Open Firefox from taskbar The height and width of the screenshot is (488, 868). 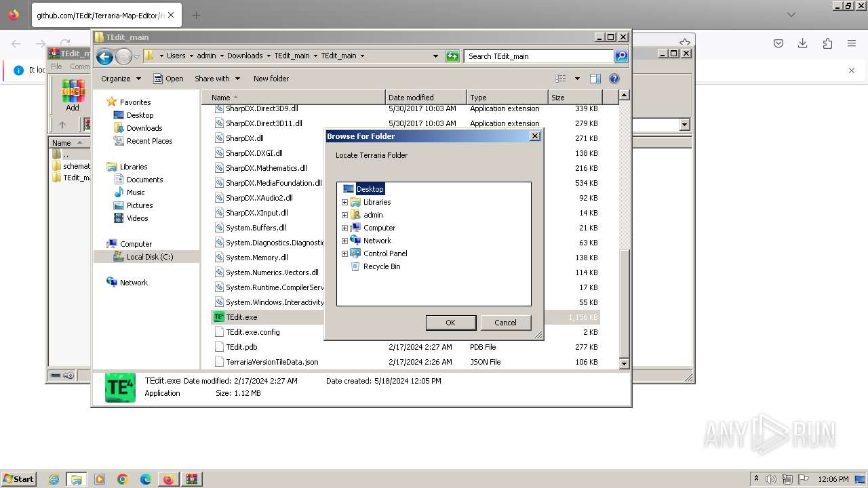click(168, 479)
